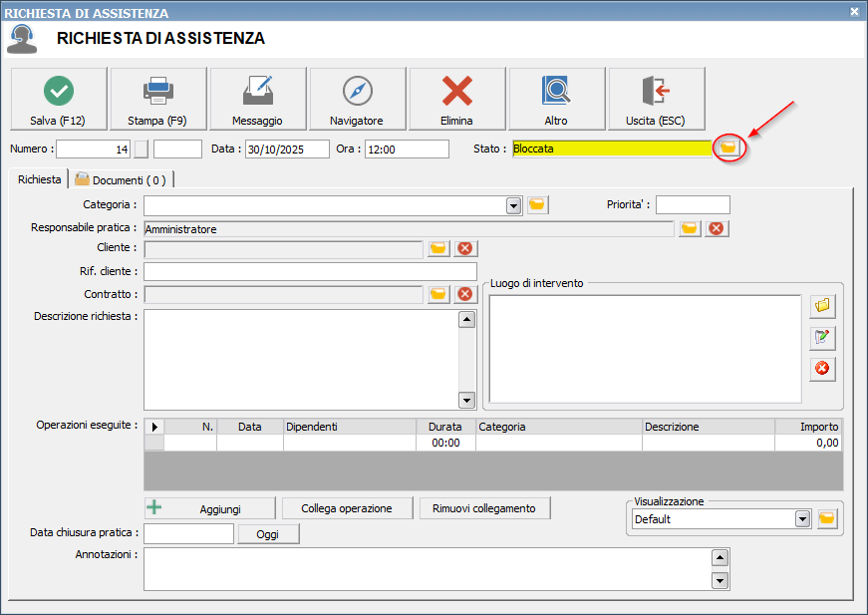
Task: Click the Collega operazione button
Action: tap(347, 508)
